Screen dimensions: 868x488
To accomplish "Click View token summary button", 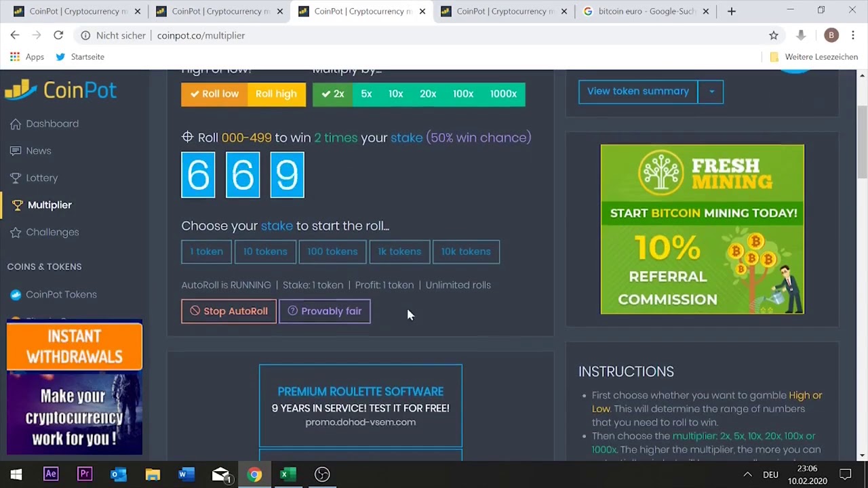I will 638,91.
